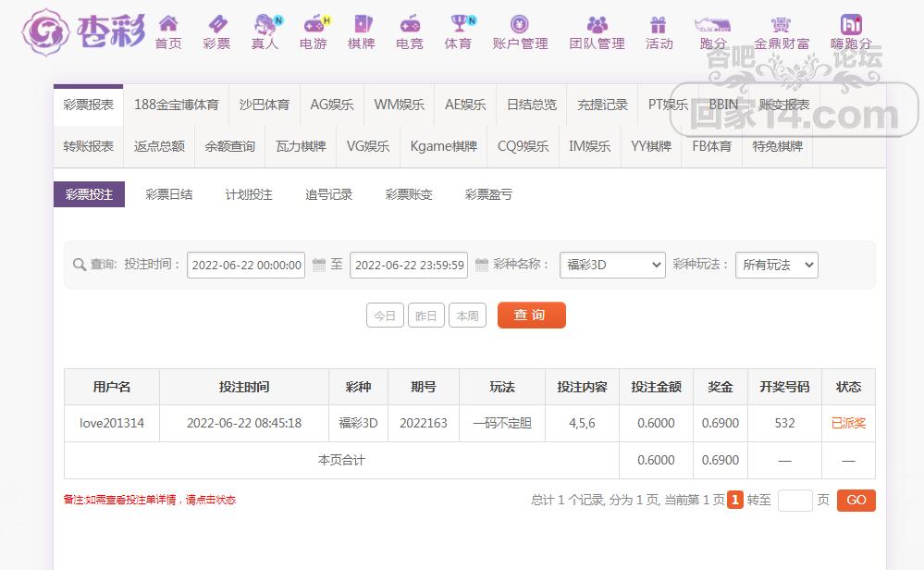Select the 追号记录 sub-tab

[329, 194]
